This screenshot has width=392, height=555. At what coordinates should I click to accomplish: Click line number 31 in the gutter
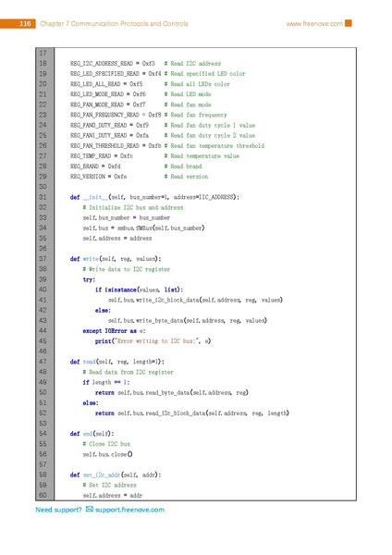coord(43,197)
